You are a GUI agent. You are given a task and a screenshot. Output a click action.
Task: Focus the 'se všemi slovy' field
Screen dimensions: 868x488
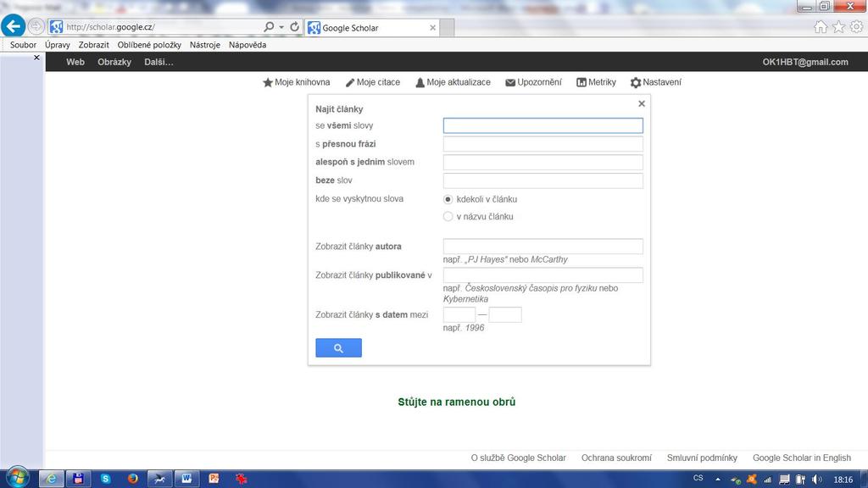coord(543,125)
